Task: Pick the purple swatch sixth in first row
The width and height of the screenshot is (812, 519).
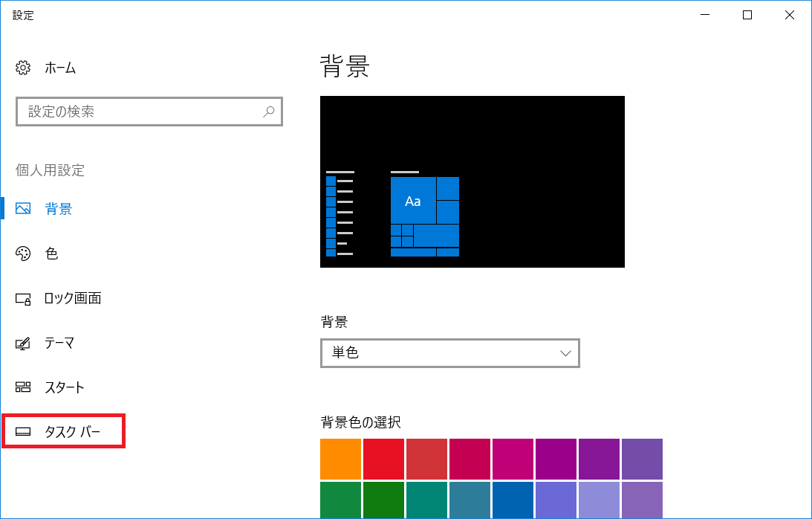Action: (556, 459)
